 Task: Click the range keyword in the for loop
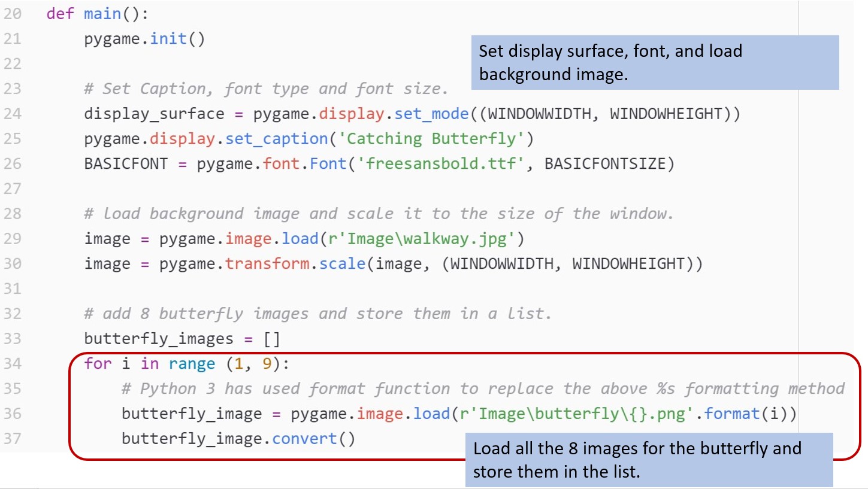[191, 363]
